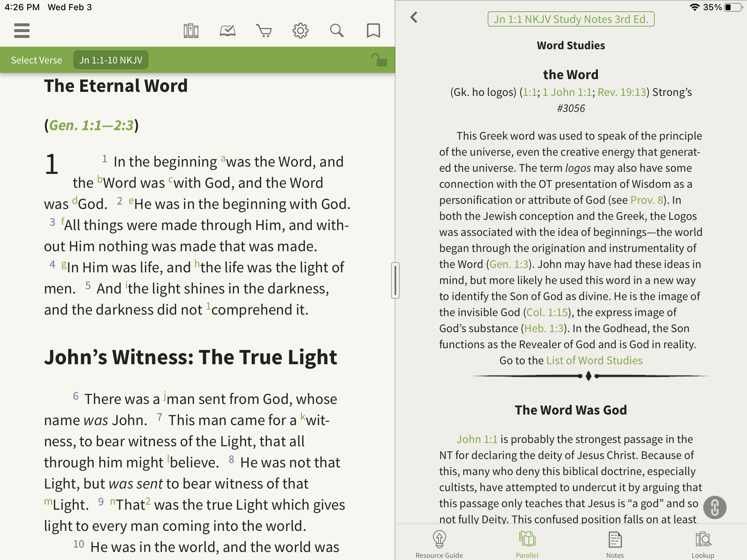The image size is (747, 560).
Task: Open the library books icon
Action: (x=191, y=31)
